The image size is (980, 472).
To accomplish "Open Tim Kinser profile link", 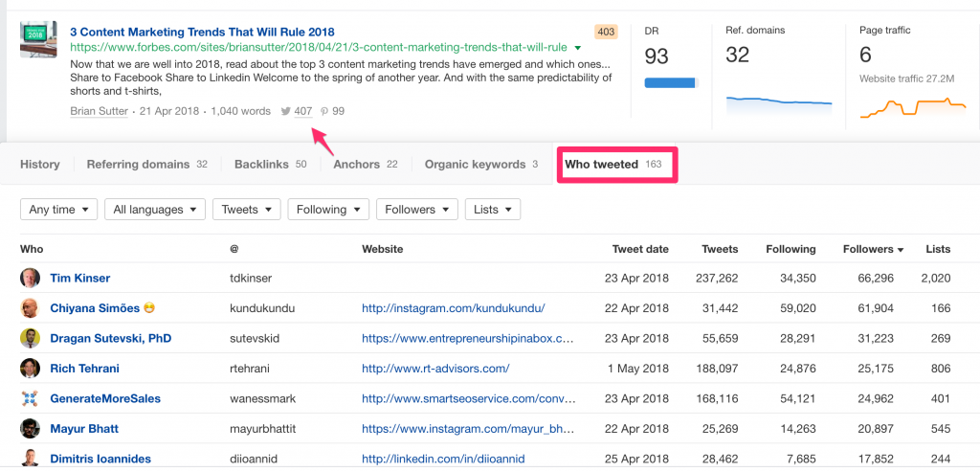I will click(80, 279).
